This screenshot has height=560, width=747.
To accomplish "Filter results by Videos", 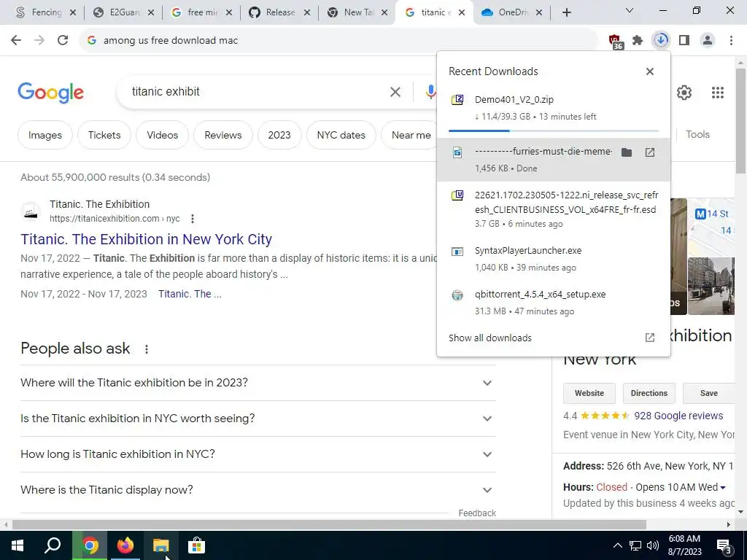I will click(163, 135).
